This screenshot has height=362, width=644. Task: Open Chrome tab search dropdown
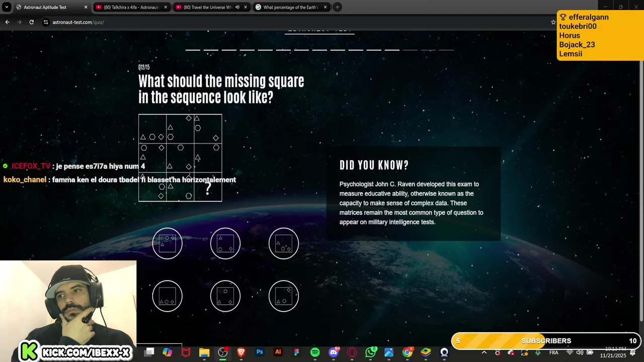point(7,7)
